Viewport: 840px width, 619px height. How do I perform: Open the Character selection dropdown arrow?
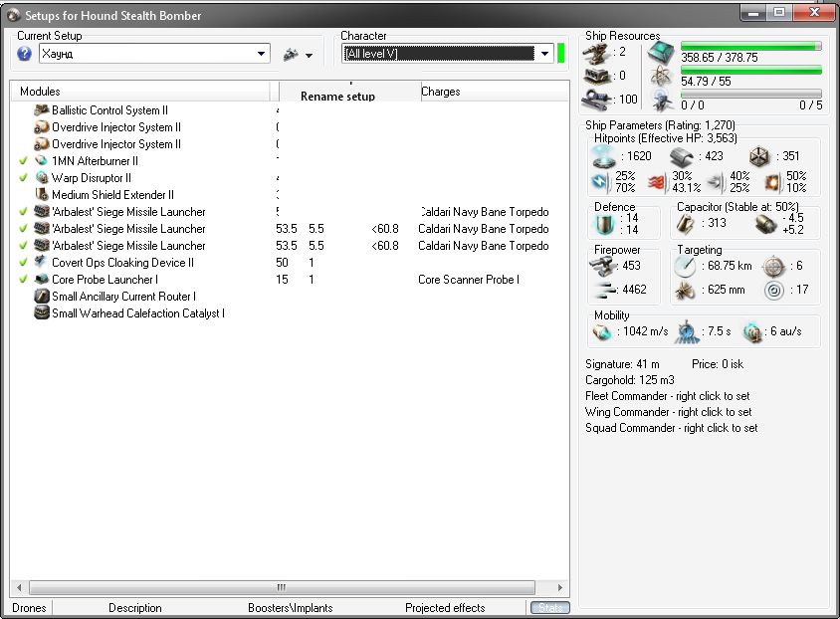pos(544,54)
